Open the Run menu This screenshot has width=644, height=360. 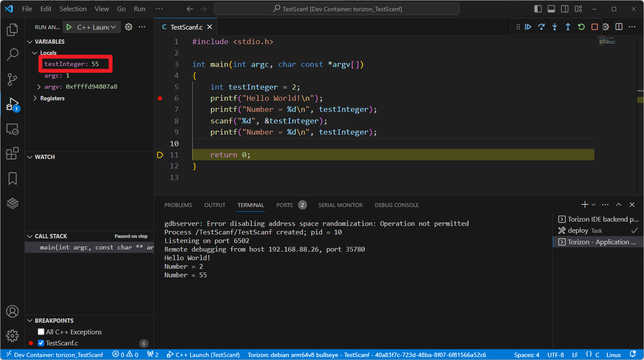coord(140,9)
